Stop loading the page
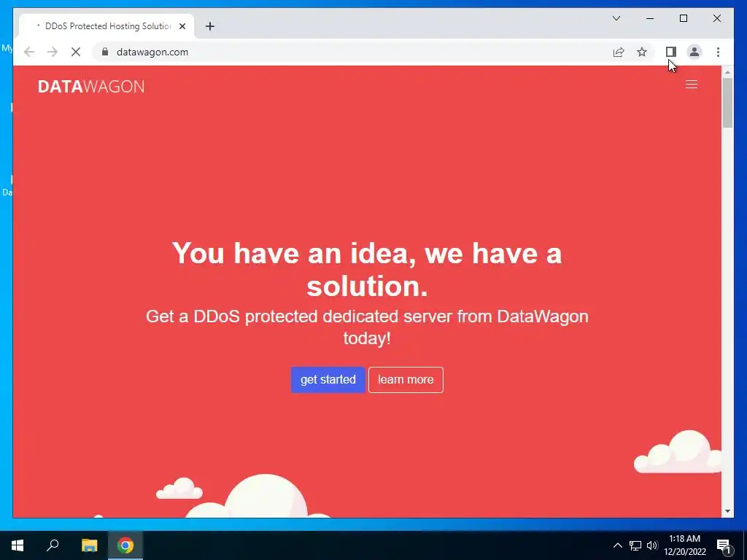The width and height of the screenshot is (747, 560). tap(76, 52)
